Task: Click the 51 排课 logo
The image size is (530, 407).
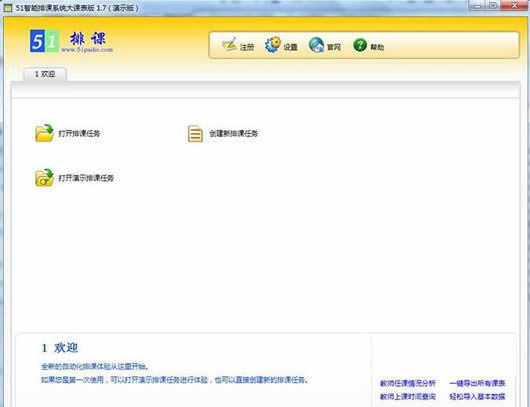Action: (x=71, y=41)
